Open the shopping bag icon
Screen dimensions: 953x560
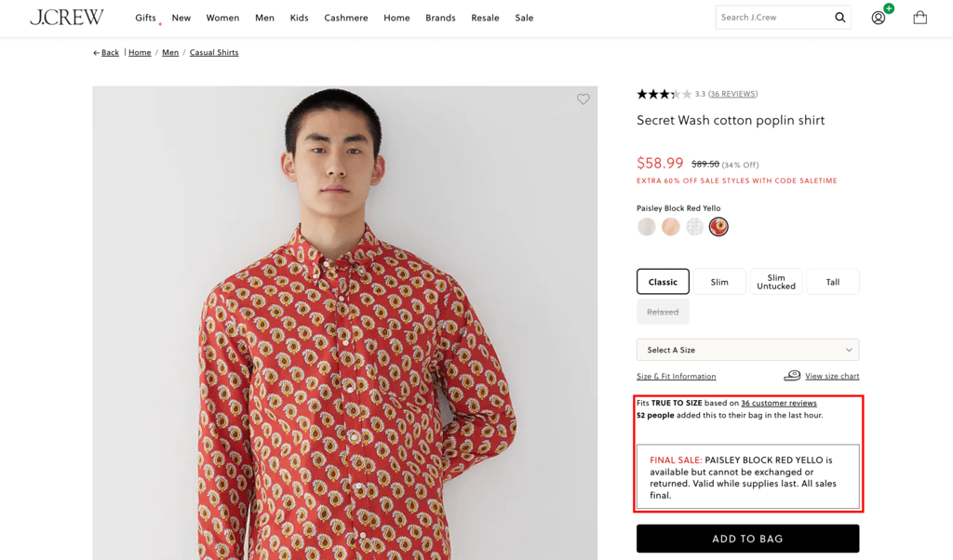919,17
